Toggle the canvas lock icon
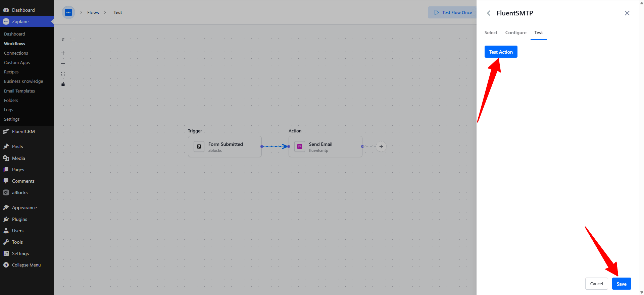Screen dimensions: 644x295 [x=63, y=84]
